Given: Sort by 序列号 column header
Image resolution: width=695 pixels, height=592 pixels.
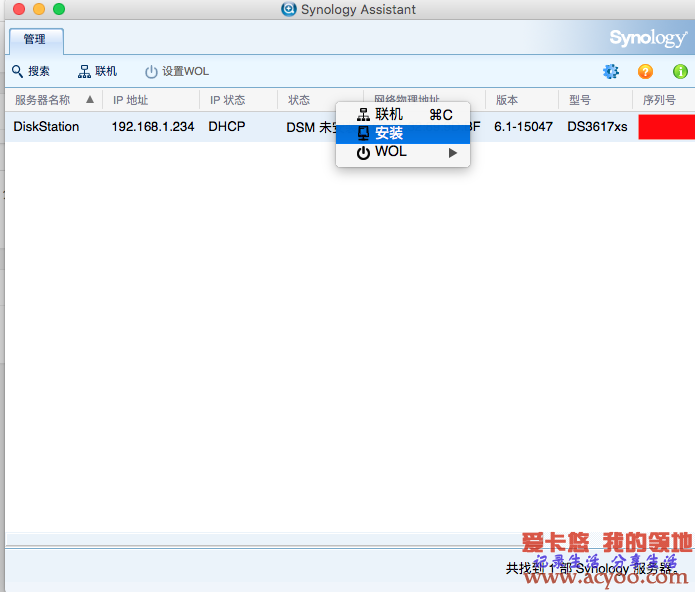Looking at the screenshot, I should [x=664, y=100].
